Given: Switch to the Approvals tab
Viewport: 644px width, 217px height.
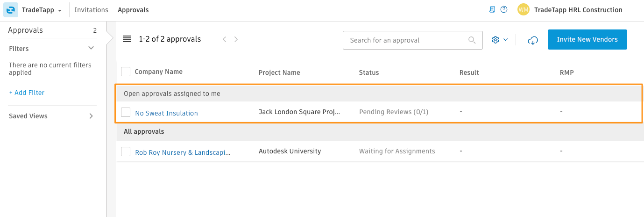Looking at the screenshot, I should pos(133,10).
